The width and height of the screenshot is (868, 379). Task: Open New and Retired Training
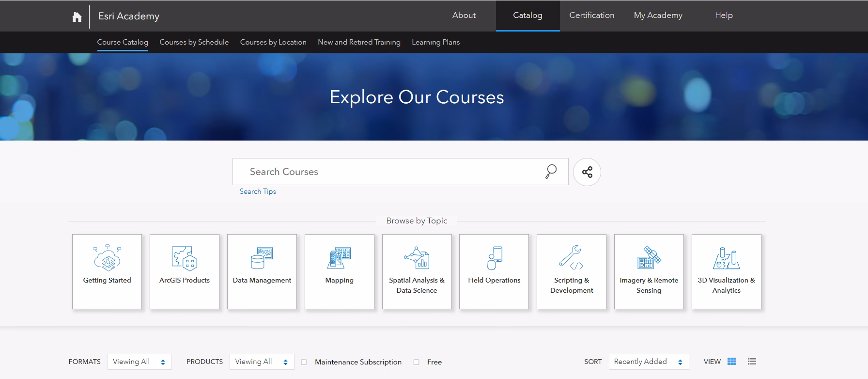tap(359, 42)
